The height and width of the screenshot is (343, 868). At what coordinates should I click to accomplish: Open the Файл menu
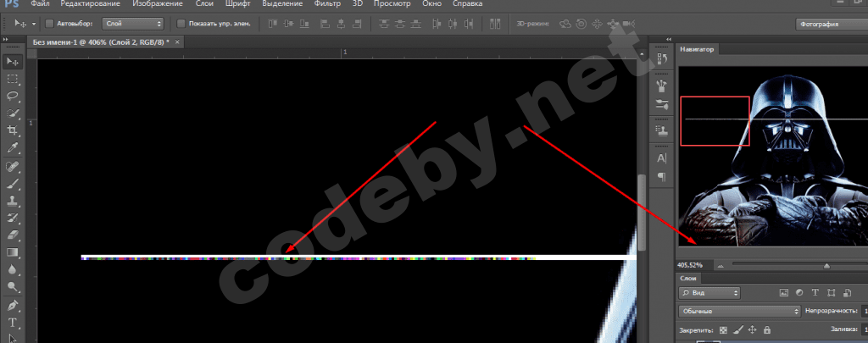(x=39, y=4)
